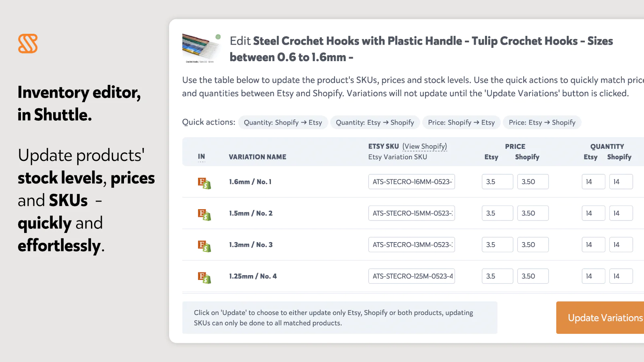
Task: Click the Etsy quantity field for 1.6mm / No. 1
Action: pos(593,182)
